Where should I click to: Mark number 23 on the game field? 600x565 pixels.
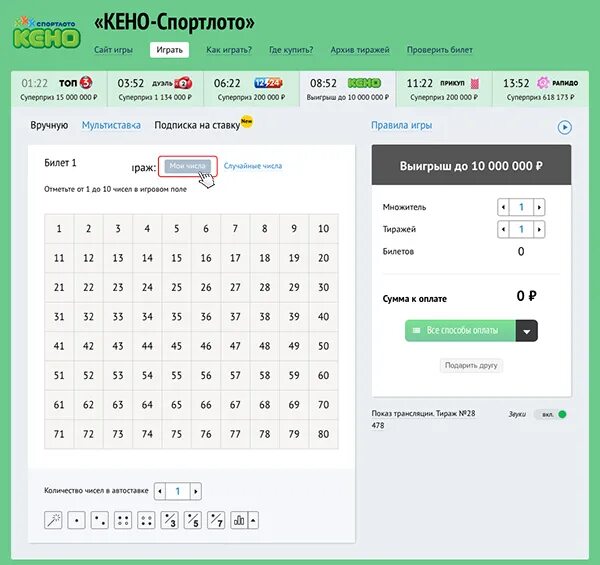118,287
